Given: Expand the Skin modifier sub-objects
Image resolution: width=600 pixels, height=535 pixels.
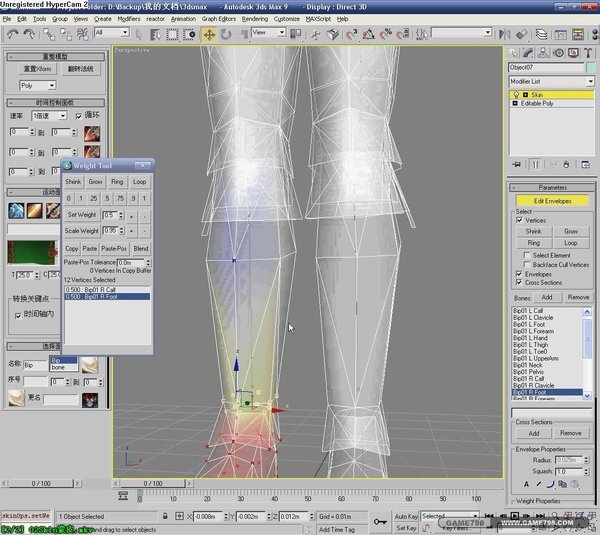Looking at the screenshot, I should click(x=525, y=95).
